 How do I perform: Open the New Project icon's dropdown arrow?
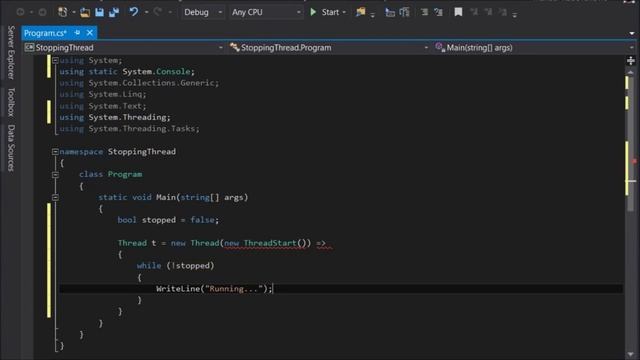click(x=74, y=13)
